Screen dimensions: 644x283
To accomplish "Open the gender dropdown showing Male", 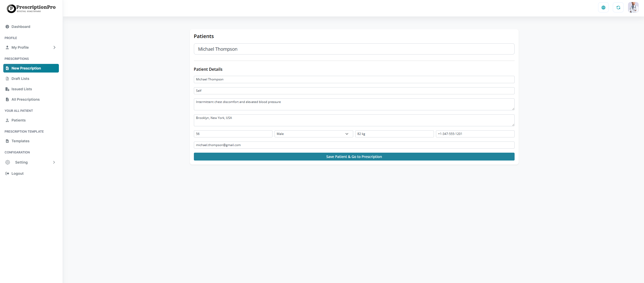I will click(314, 134).
